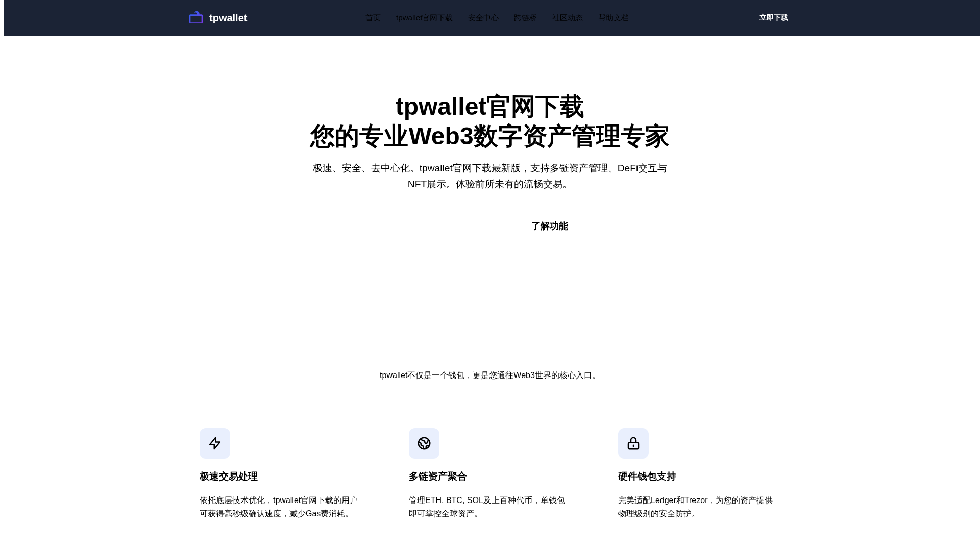Open tpwallet官网下载 in the navigation bar

[424, 18]
